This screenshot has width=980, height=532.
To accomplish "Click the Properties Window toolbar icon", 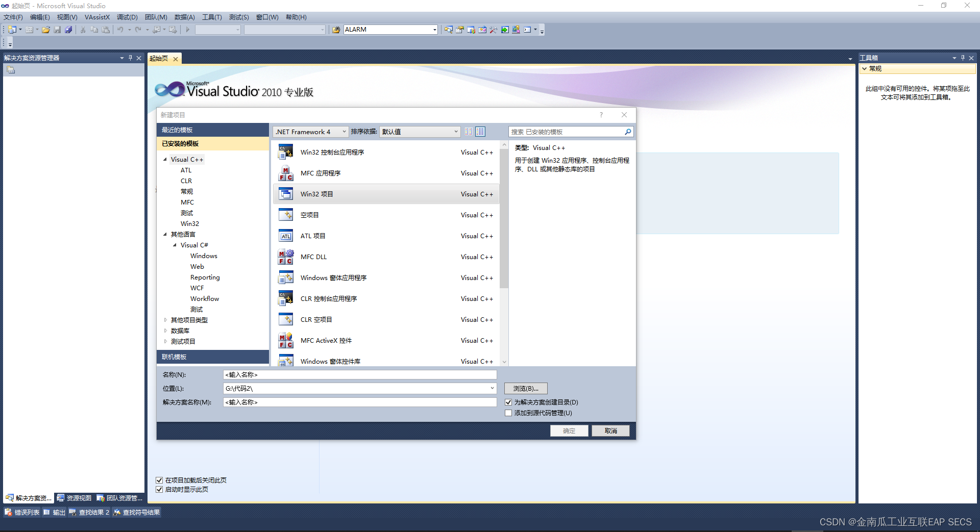I will tap(459, 30).
